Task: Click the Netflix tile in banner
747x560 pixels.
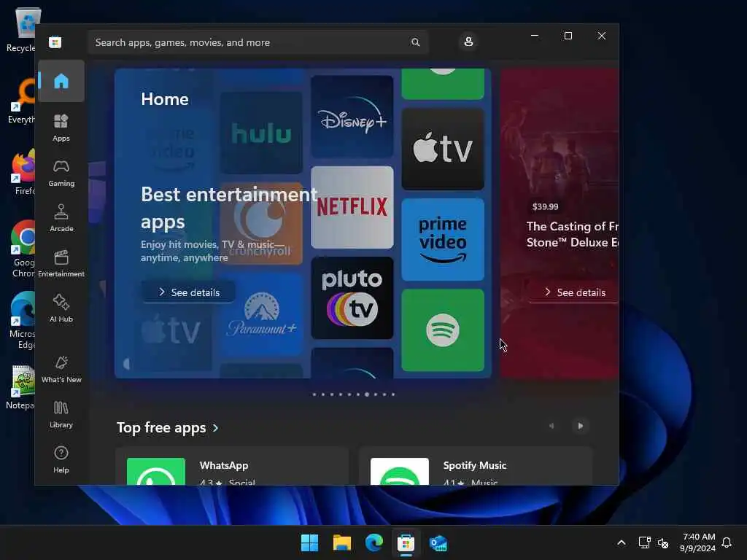Action: point(352,207)
